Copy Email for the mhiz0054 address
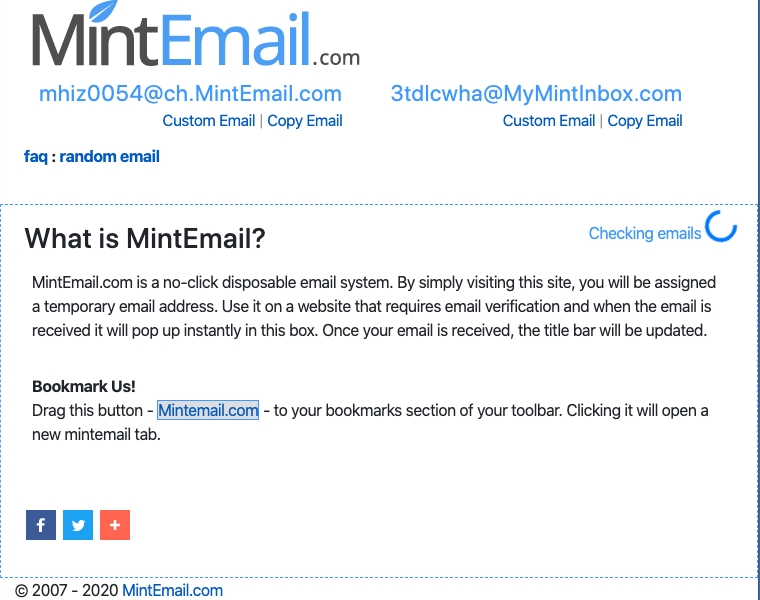Screen dimensions: 760x600 (x=305, y=121)
